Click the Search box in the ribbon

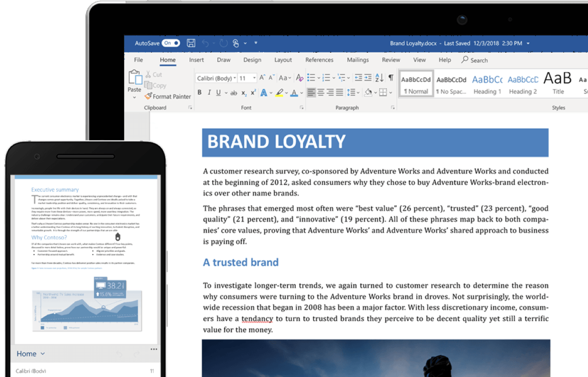click(475, 60)
